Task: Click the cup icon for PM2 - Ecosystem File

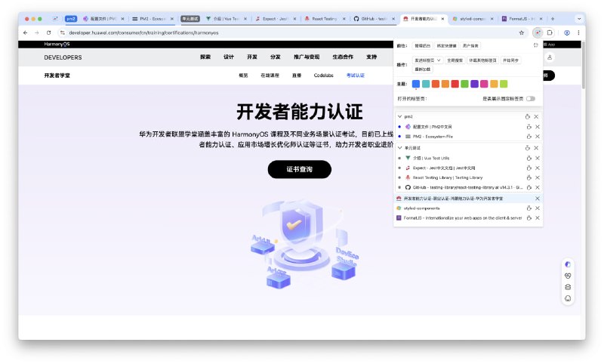Action: tap(529, 137)
